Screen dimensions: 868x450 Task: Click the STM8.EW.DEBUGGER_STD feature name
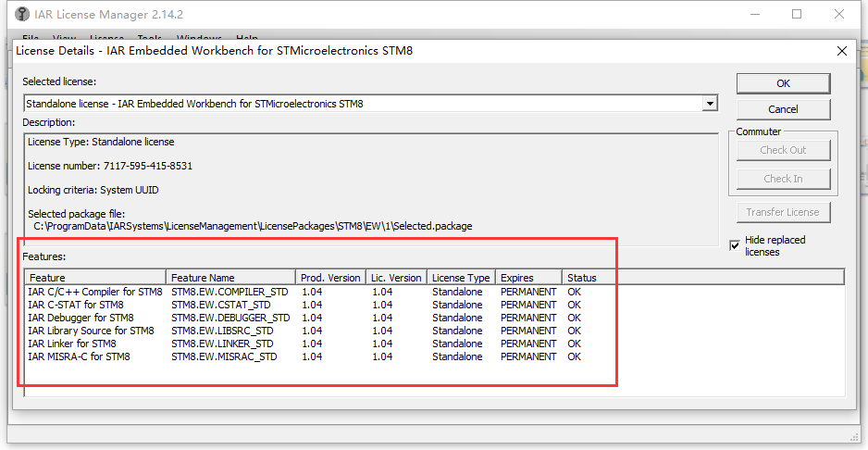click(230, 318)
